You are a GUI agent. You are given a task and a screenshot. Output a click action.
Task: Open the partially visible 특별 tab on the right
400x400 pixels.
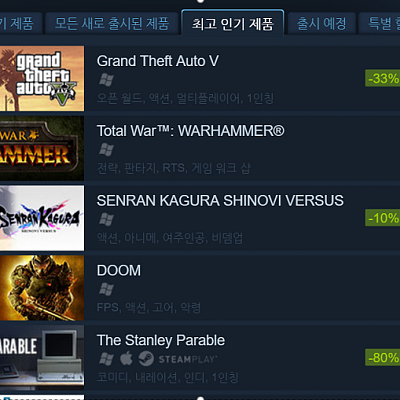click(380, 23)
